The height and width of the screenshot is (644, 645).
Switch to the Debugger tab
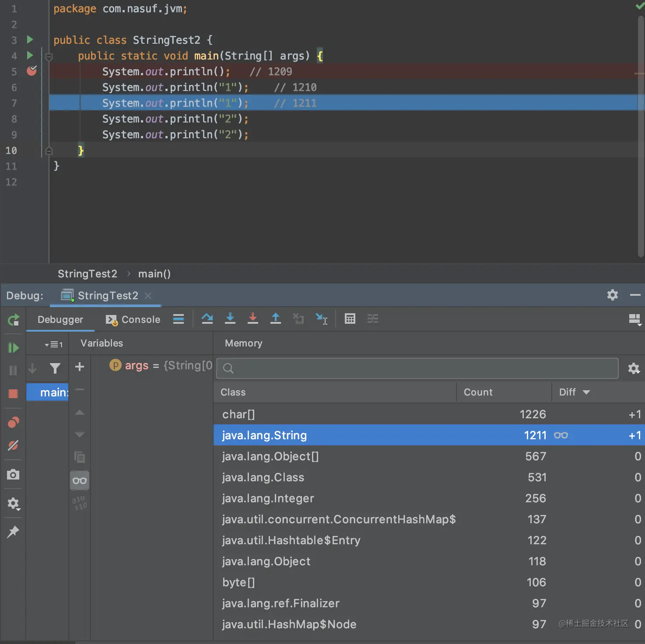click(60, 320)
